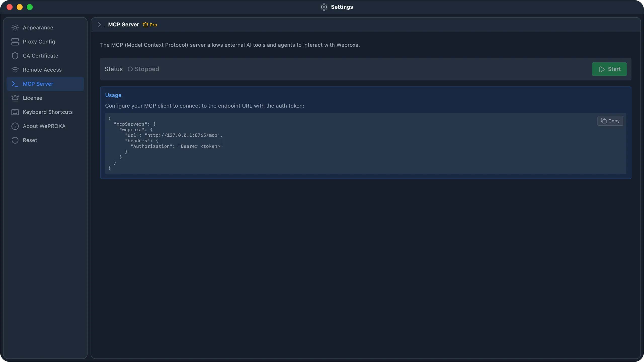Click the MCP Server terminal icon in sidebar
This screenshot has height=362, width=644.
(x=15, y=84)
